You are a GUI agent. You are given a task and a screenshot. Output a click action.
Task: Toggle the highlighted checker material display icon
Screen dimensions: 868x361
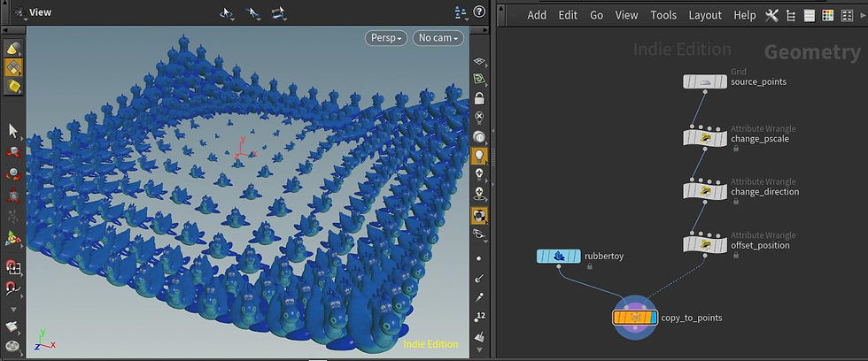479,216
